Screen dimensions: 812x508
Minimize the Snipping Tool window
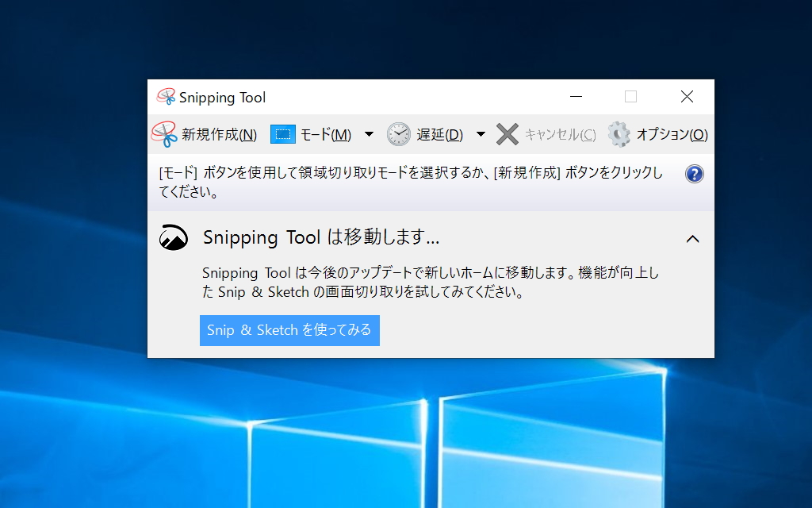(576, 96)
